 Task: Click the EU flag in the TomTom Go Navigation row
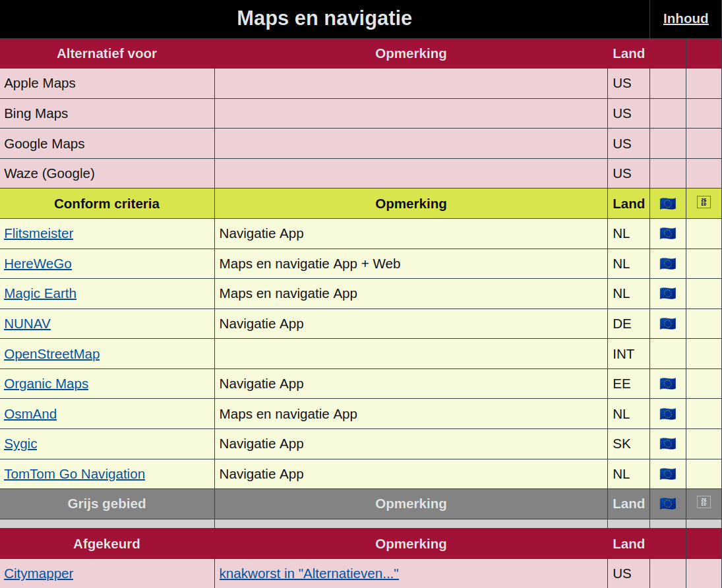point(668,474)
